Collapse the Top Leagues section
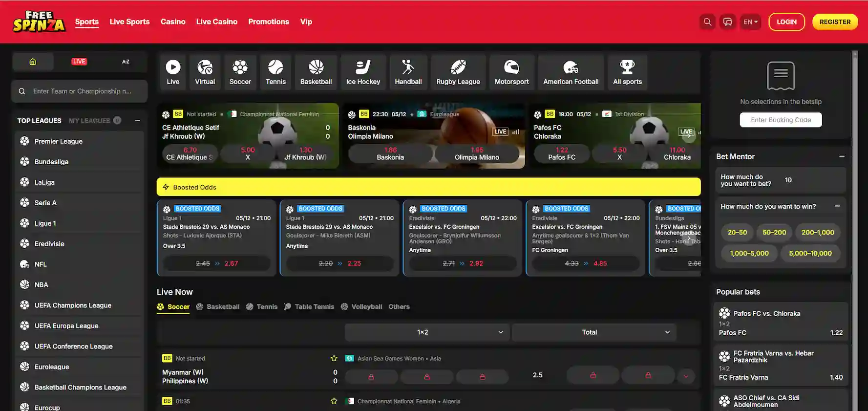Viewport: 868px width, 411px height. [x=138, y=120]
